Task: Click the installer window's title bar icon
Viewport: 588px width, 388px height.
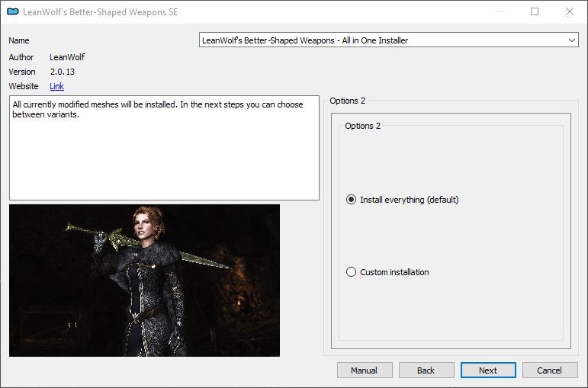Action: pos(13,12)
